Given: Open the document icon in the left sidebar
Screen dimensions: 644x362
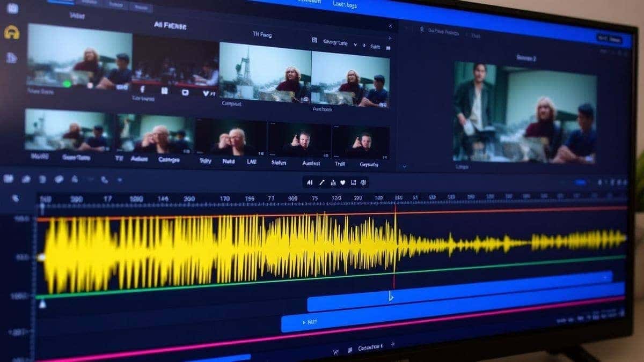Looking at the screenshot, I should point(11,57).
